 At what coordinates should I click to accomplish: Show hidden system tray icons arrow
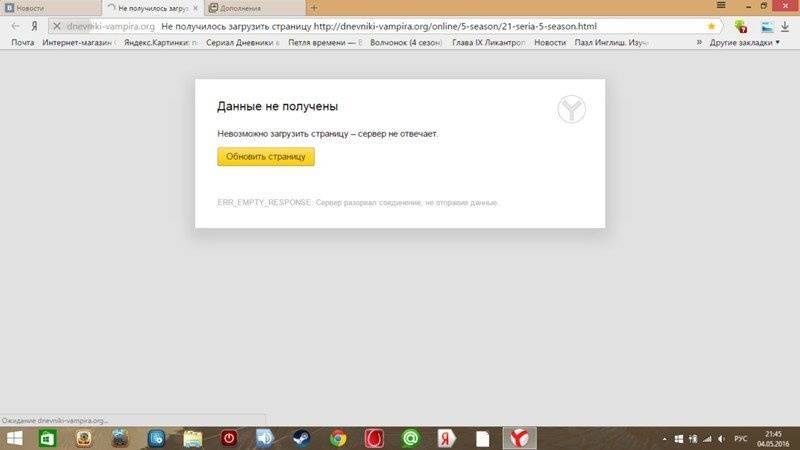tap(664, 439)
